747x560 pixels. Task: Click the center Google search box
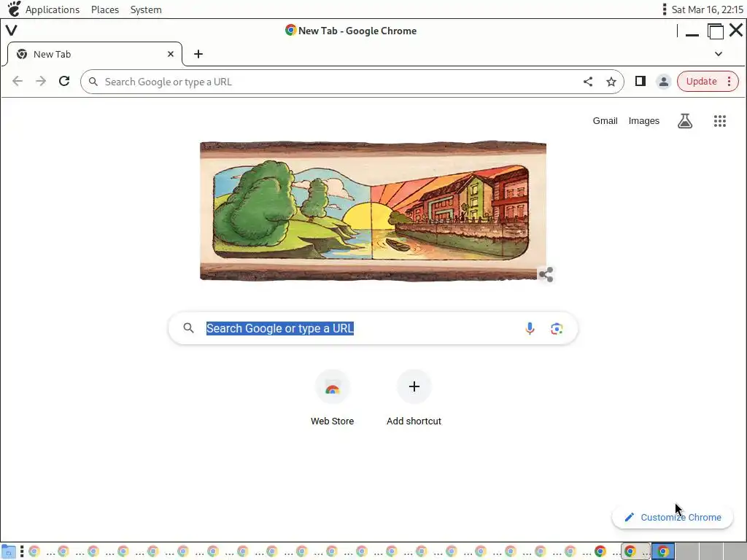(x=373, y=328)
